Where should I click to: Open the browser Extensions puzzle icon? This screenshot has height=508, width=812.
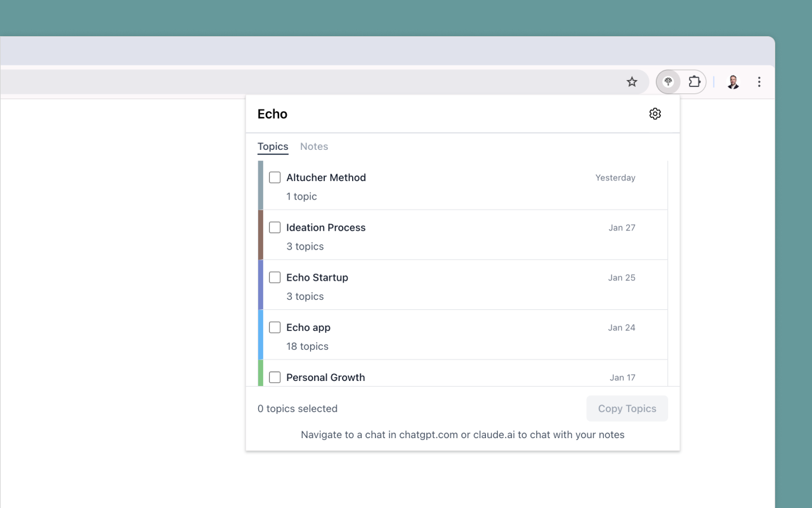coord(694,82)
